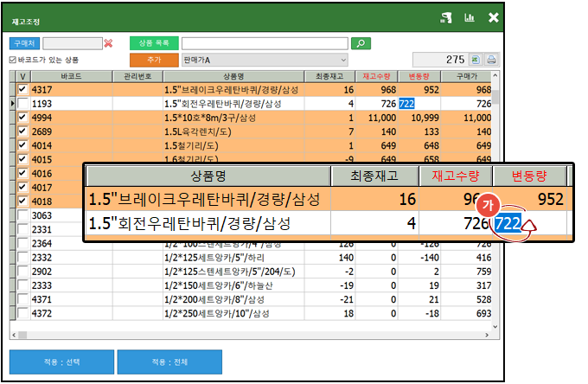Close the 재고조정 window
The image size is (588, 384).
[494, 17]
